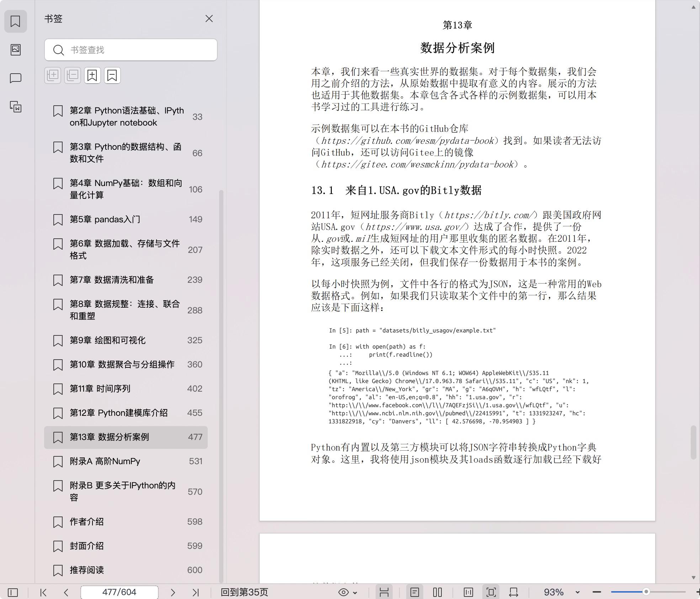The height and width of the screenshot is (599, 700).
Task: Go to the last page
Action: pos(196,592)
